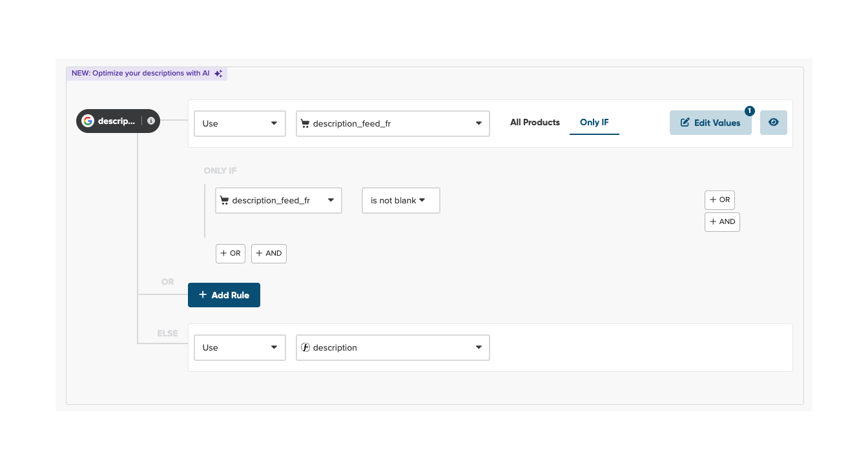868x470 pixels.
Task: Open the first Use action dropdown
Action: point(240,124)
